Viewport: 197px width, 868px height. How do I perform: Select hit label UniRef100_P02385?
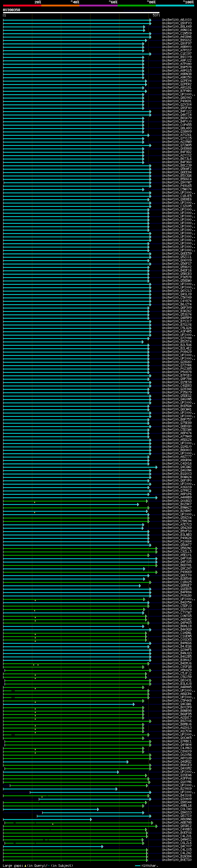click(177, 369)
